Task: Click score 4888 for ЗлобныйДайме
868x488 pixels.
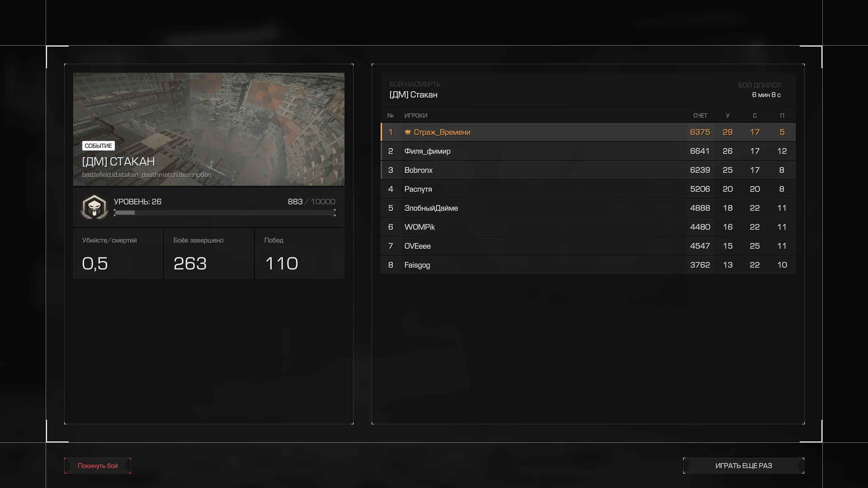Action: 700,208
